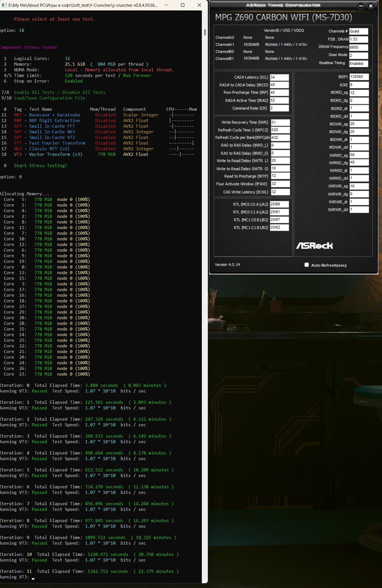382x588 pixels.
Task: Click the ASRock logo in the configurator
Action: pos(314,246)
